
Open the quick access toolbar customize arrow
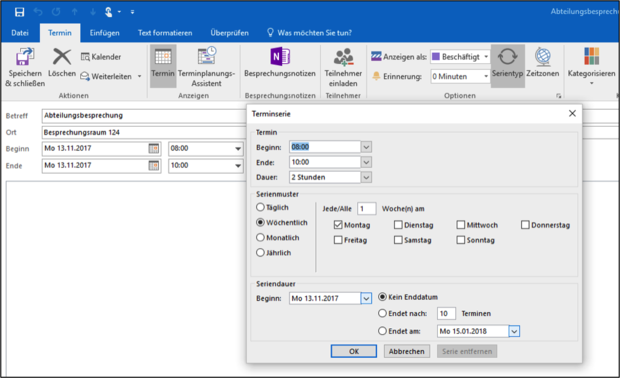[132, 12]
